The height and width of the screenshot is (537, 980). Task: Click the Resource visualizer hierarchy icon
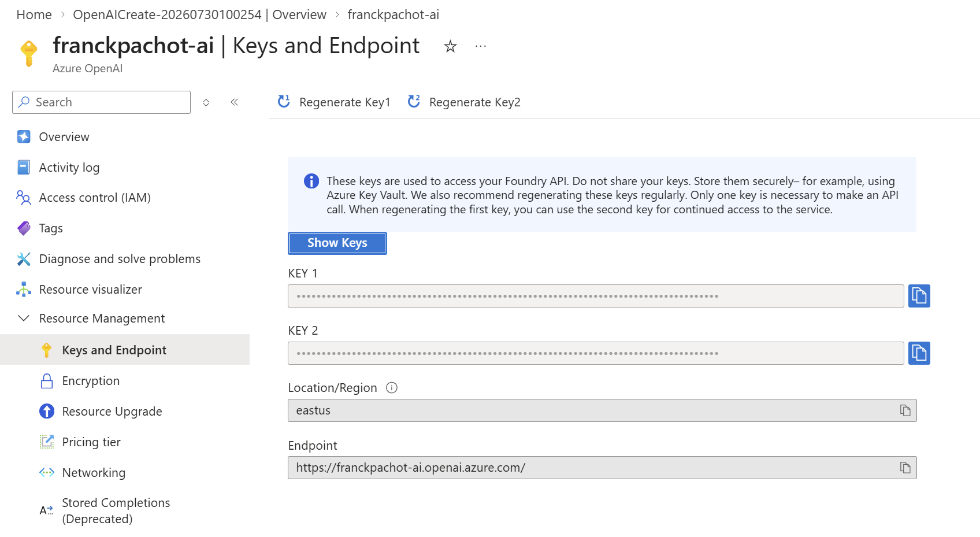(24, 290)
